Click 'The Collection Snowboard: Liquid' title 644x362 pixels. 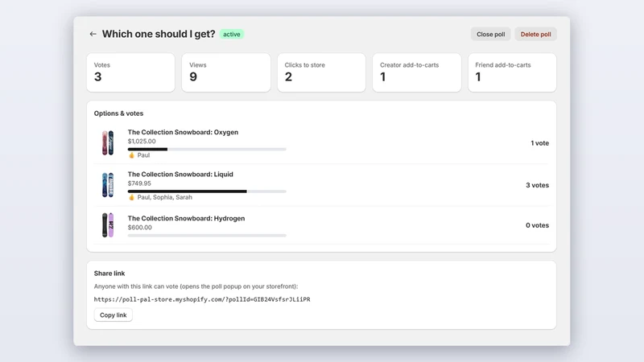coord(180,174)
